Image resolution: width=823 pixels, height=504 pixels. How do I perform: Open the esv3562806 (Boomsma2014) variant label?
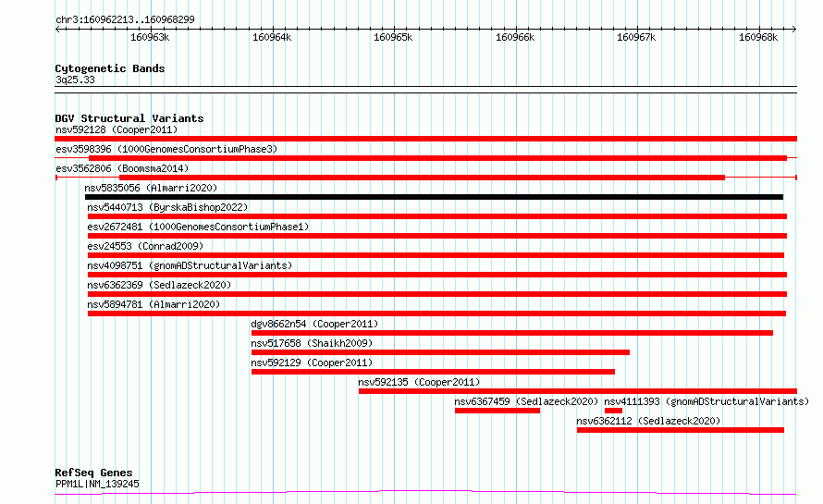point(122,168)
